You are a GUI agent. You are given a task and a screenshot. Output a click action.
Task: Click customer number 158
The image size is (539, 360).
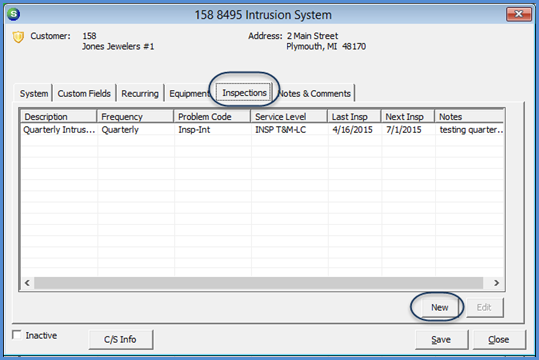89,36
